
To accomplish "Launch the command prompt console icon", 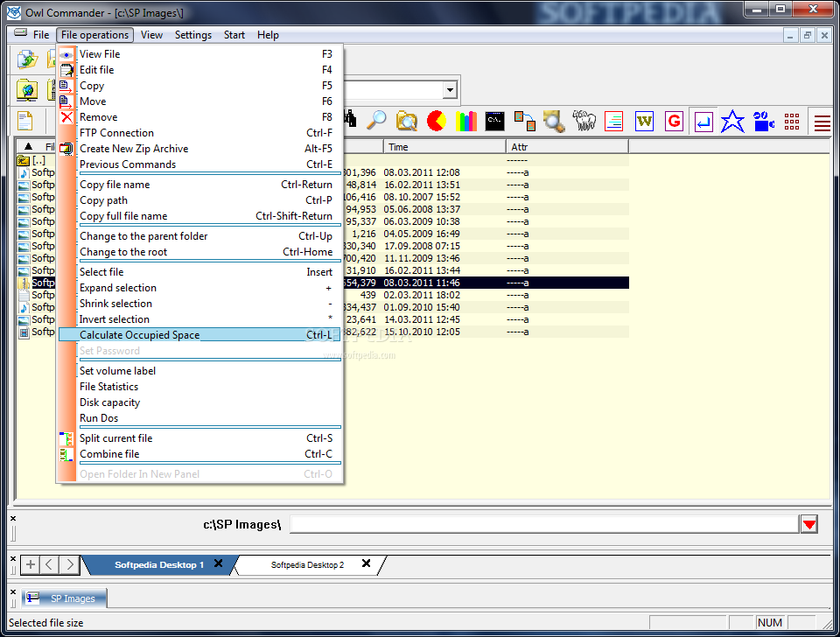I will tap(494, 121).
